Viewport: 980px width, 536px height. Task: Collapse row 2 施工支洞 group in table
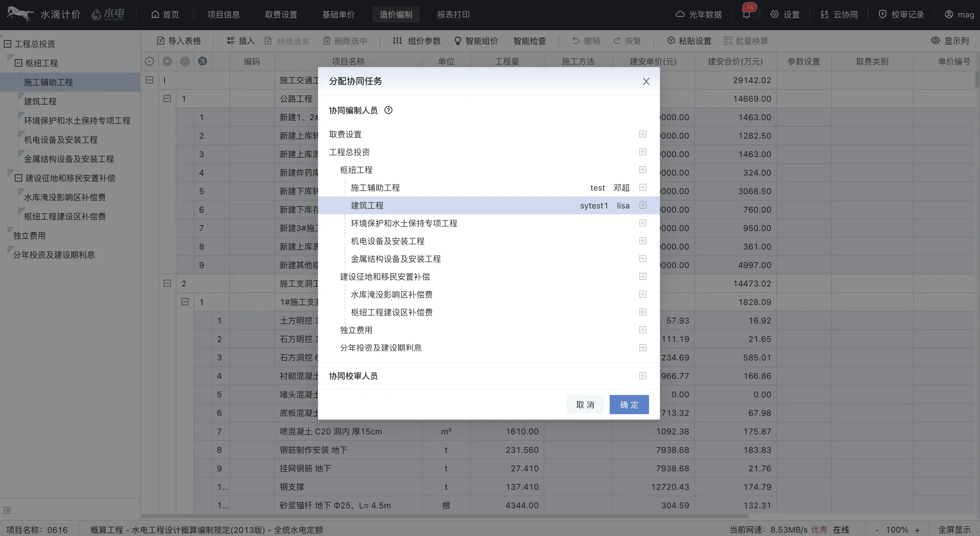167,283
